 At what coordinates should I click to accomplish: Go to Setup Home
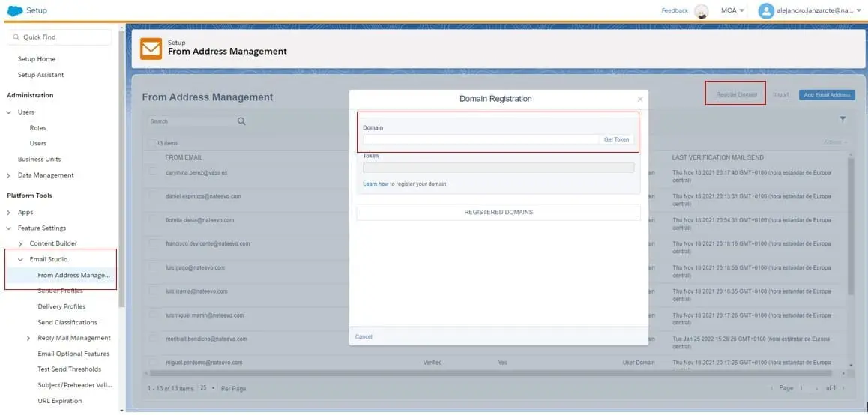(x=37, y=59)
